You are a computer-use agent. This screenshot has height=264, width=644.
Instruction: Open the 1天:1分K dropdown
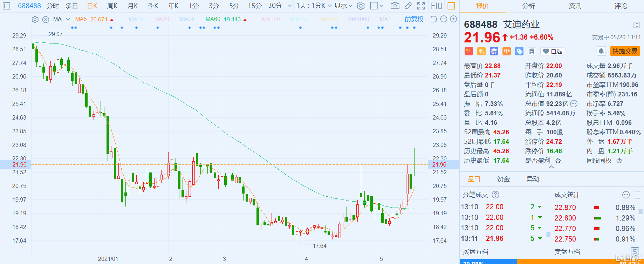[x=314, y=6]
